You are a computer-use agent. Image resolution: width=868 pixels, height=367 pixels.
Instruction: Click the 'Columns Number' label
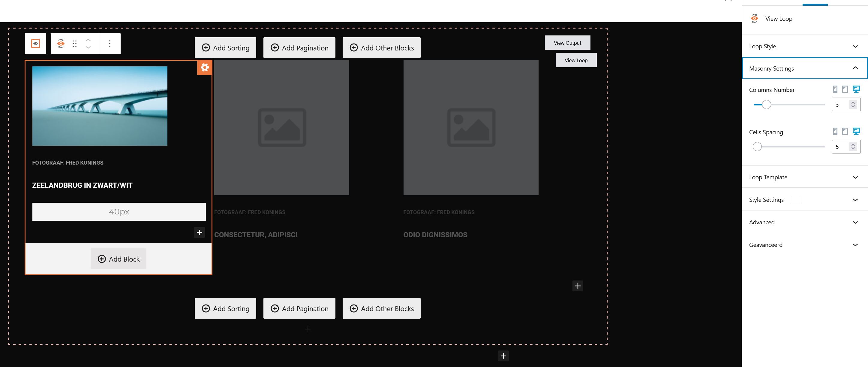point(772,90)
